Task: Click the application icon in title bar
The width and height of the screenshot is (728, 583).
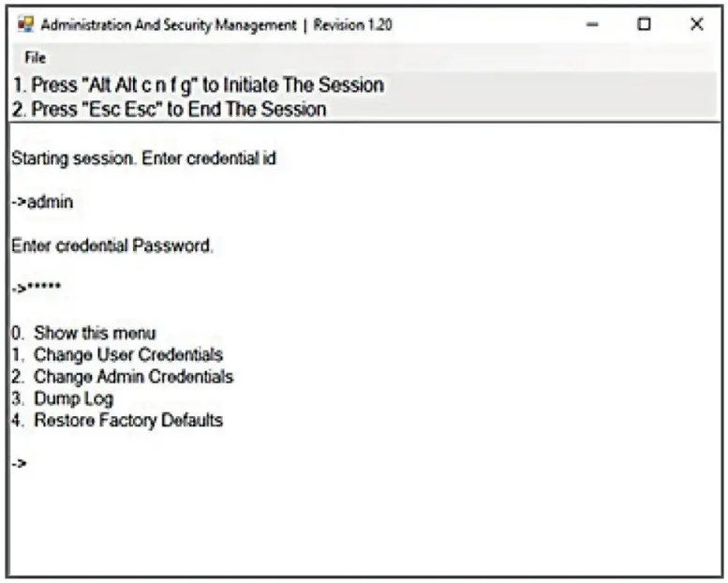Action: click(x=25, y=25)
